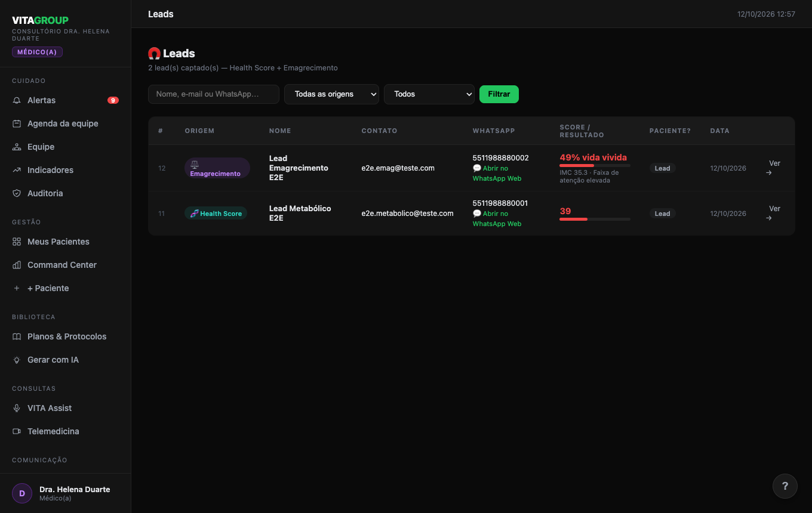The width and height of the screenshot is (812, 513).
Task: Open the help question mark button
Action: [x=785, y=486]
